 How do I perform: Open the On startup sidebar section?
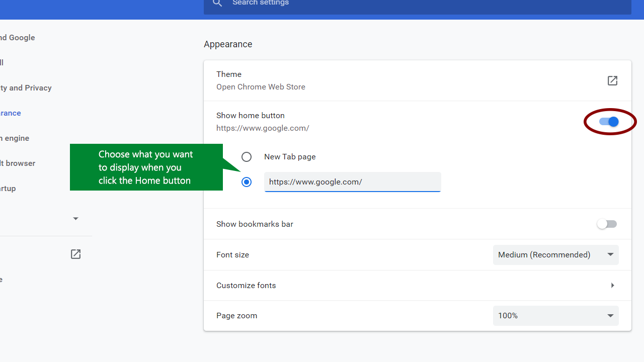(8, 189)
